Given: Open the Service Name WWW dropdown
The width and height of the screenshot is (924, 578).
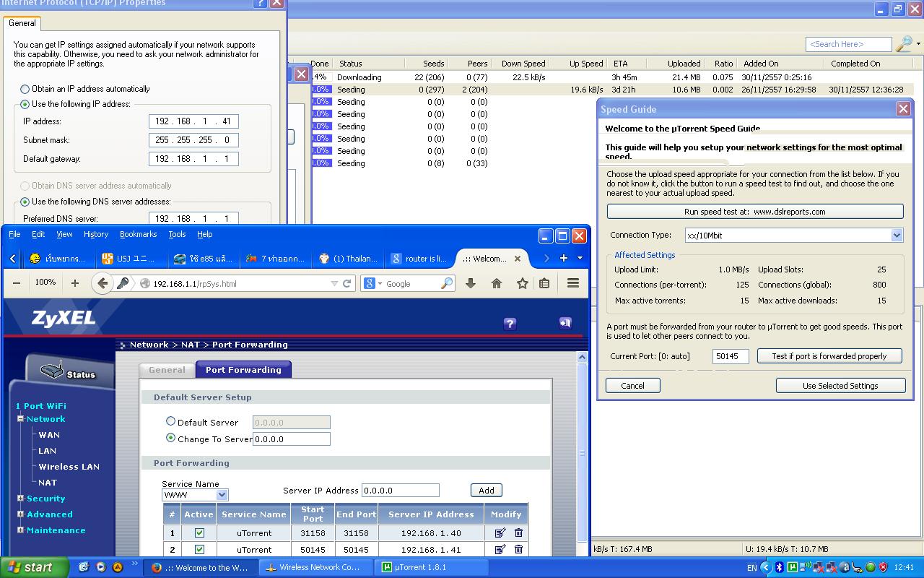Looking at the screenshot, I should click(222, 495).
